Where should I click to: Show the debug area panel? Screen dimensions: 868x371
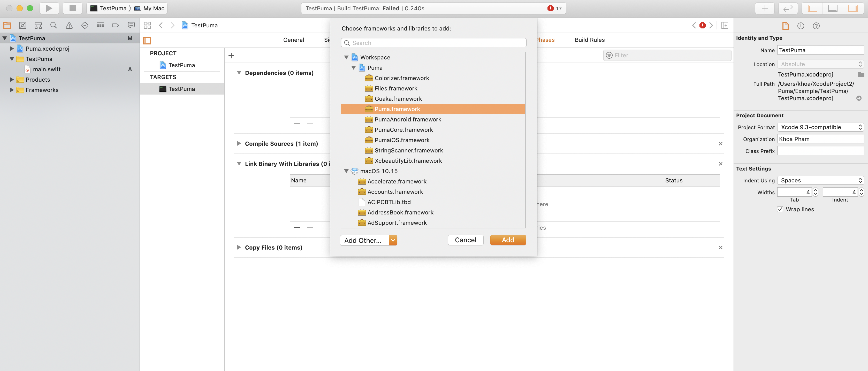click(833, 8)
